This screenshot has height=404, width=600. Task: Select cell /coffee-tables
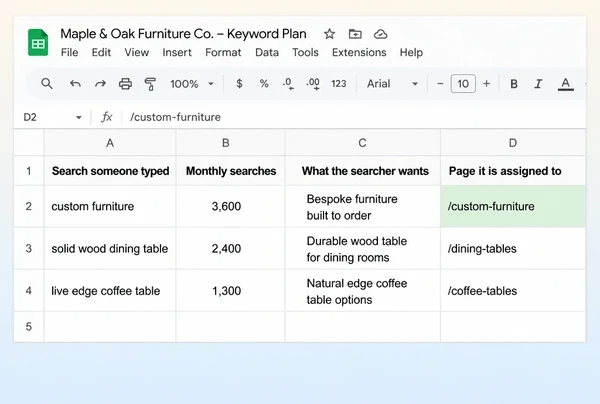click(513, 290)
